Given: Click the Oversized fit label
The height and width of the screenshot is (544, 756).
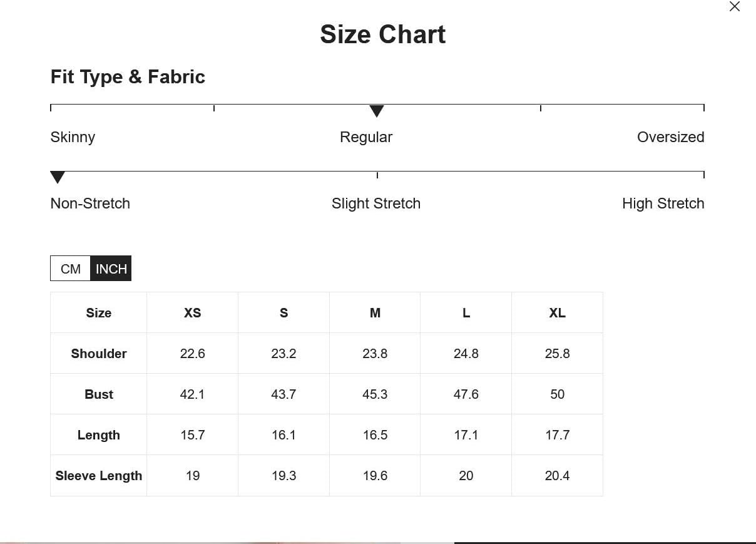Looking at the screenshot, I should [670, 137].
